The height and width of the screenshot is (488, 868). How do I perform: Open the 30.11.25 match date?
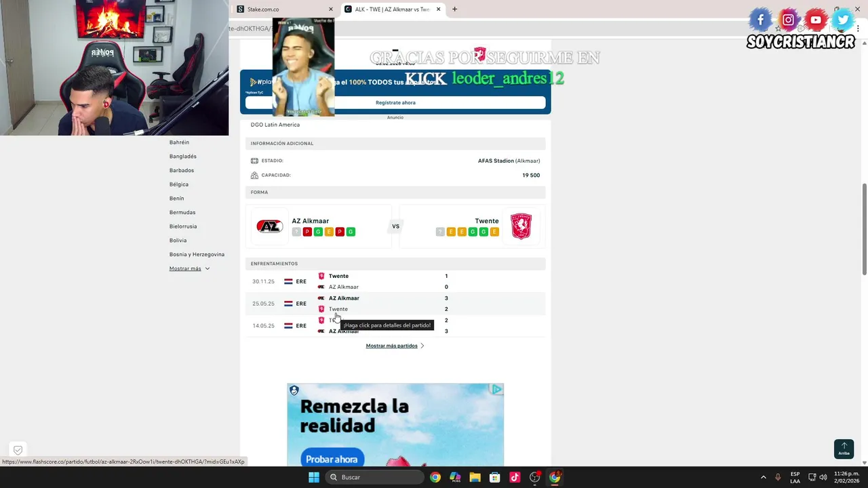[263, 281]
